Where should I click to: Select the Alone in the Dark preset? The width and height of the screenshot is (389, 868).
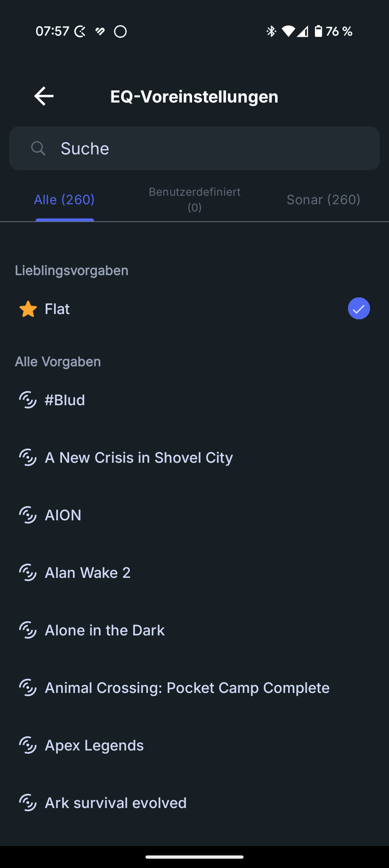click(105, 630)
